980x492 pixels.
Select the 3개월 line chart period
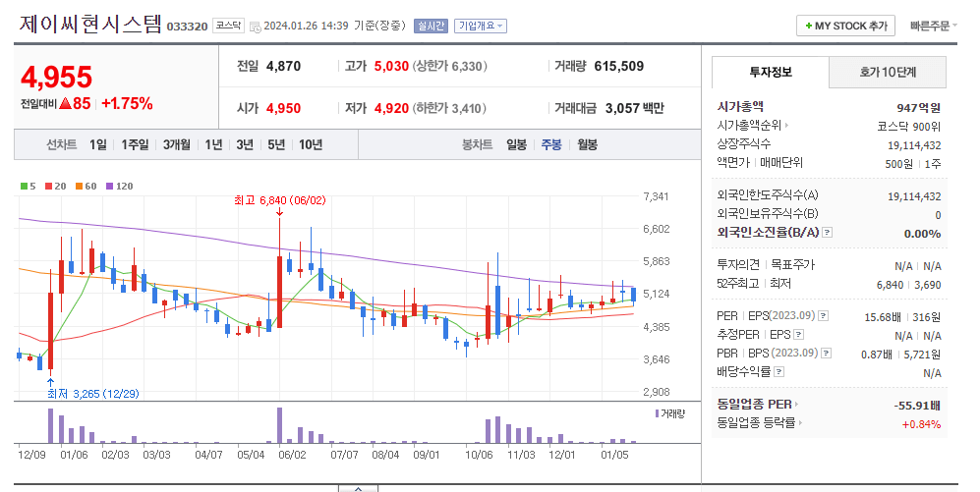177,145
